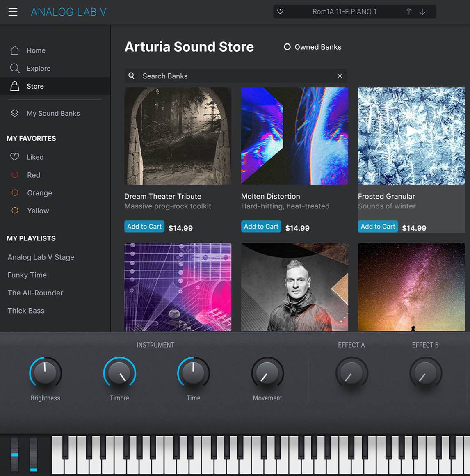Clear the Search Banks field with X
Screen dimensions: 470x476
click(x=340, y=76)
